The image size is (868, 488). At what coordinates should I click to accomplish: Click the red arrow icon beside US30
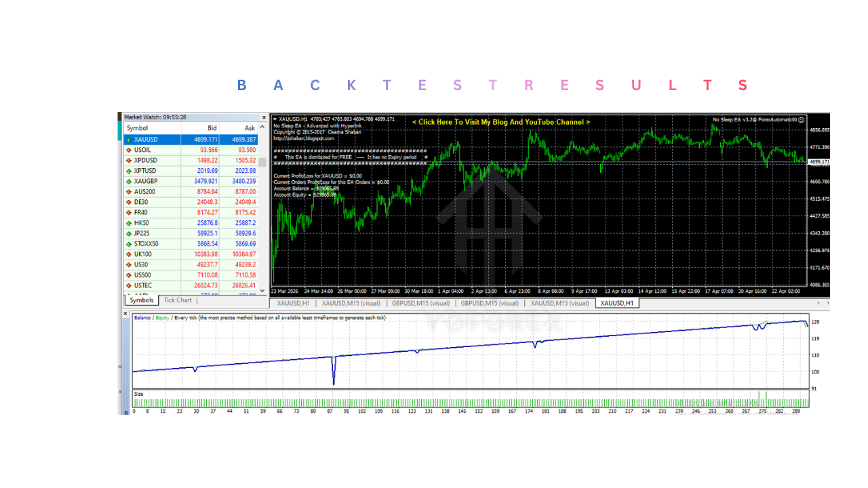pos(129,264)
